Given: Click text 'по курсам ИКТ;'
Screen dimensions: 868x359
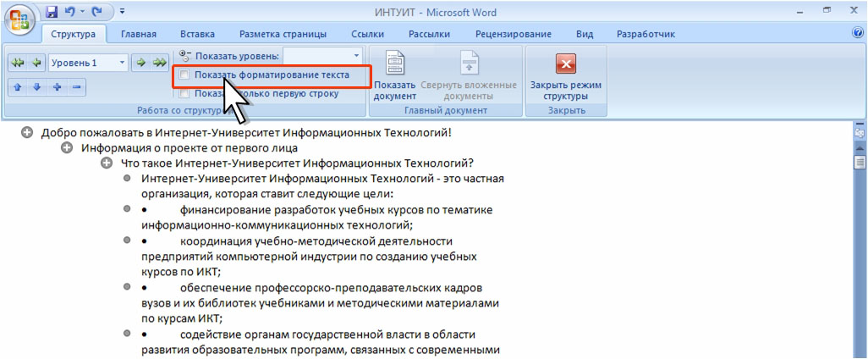Looking at the screenshot, I should [182, 319].
